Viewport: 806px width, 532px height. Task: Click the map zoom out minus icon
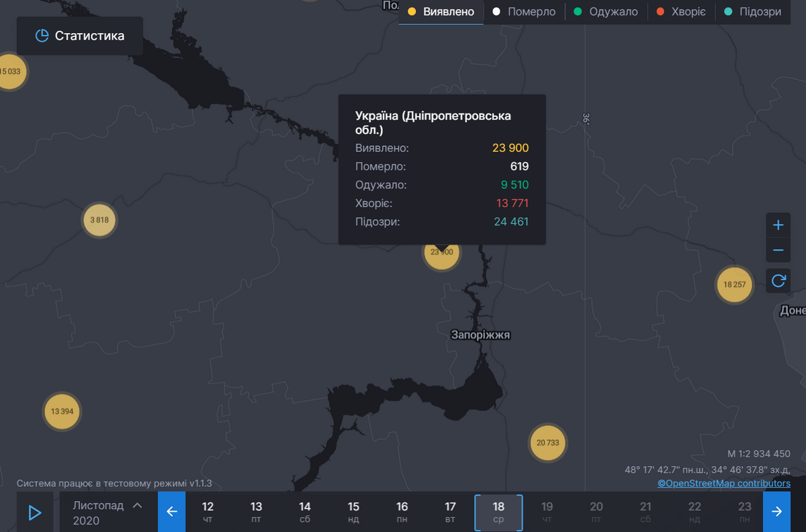(778, 250)
